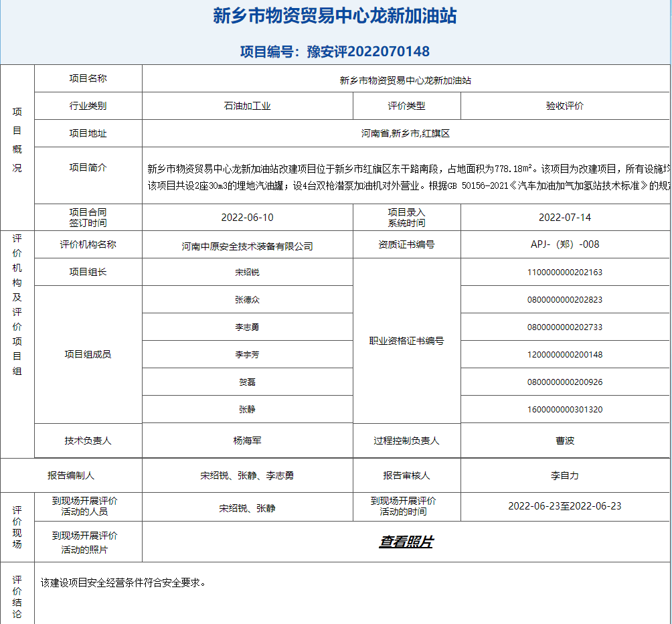Click the 项目名称 label cell
The height and width of the screenshot is (624, 672).
88,78
